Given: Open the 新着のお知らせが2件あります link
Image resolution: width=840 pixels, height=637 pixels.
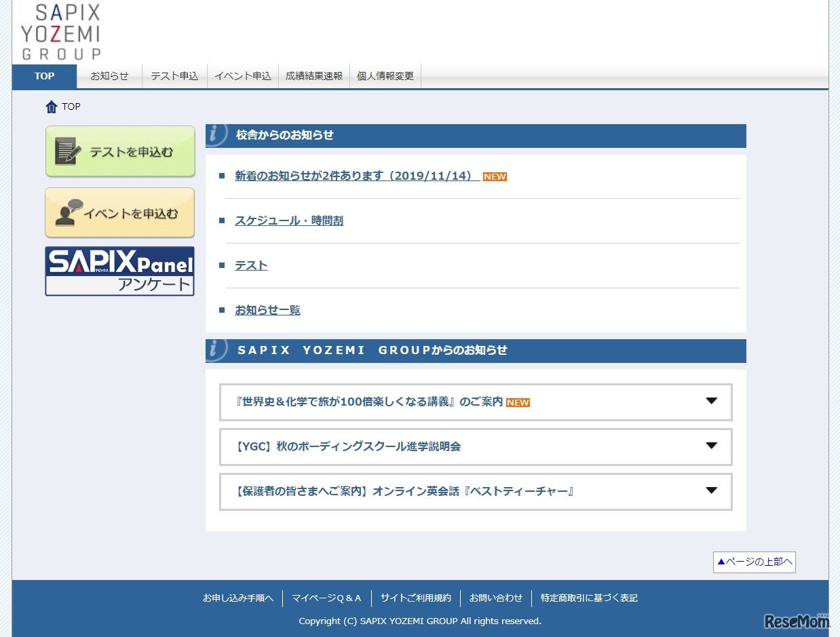Looking at the screenshot, I should tap(357, 176).
